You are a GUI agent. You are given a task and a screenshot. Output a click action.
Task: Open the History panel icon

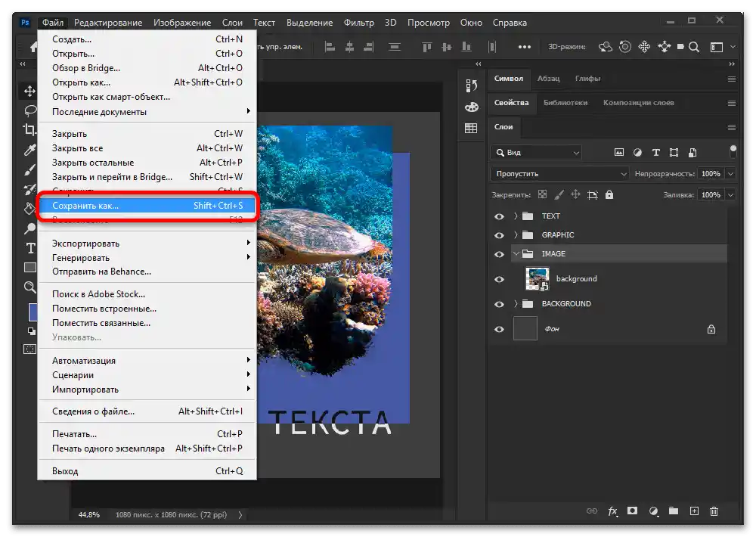[x=471, y=86]
